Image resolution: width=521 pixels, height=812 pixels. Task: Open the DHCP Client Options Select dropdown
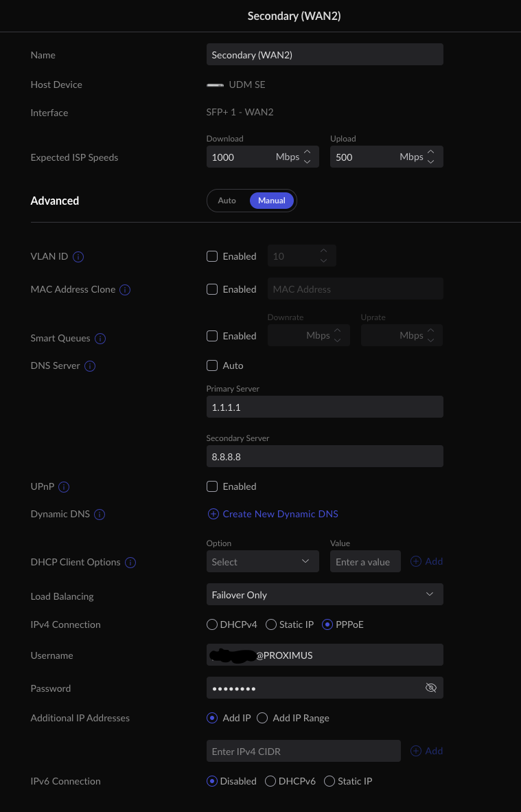[x=262, y=562]
